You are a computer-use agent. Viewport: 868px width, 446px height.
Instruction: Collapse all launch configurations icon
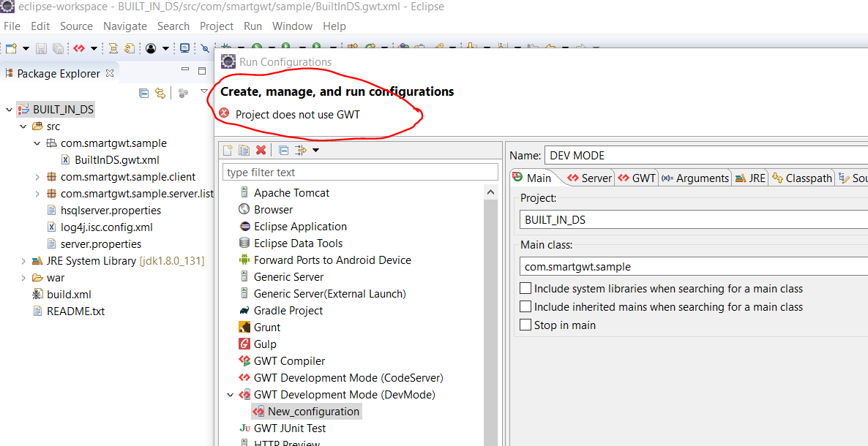point(283,150)
